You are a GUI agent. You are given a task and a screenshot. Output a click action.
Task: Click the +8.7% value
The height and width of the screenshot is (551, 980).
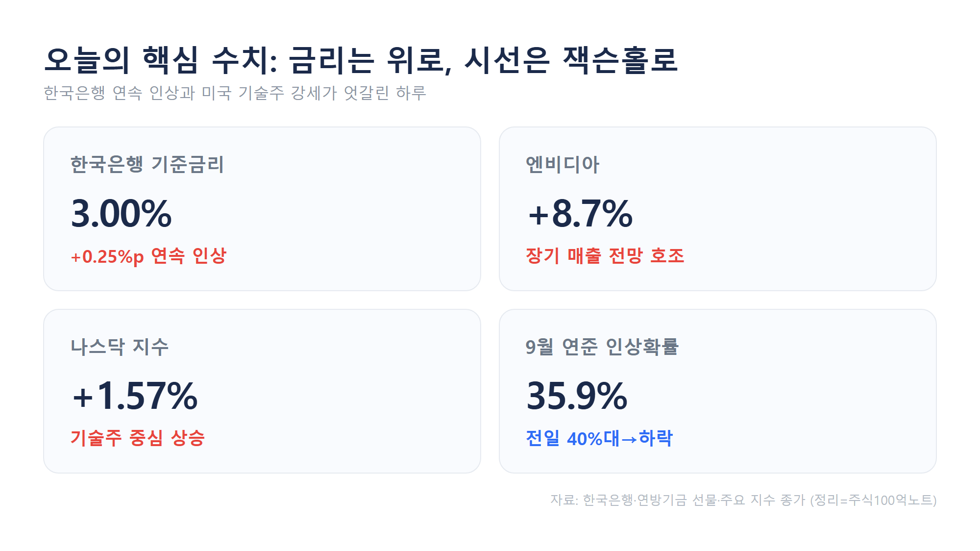coord(580,214)
